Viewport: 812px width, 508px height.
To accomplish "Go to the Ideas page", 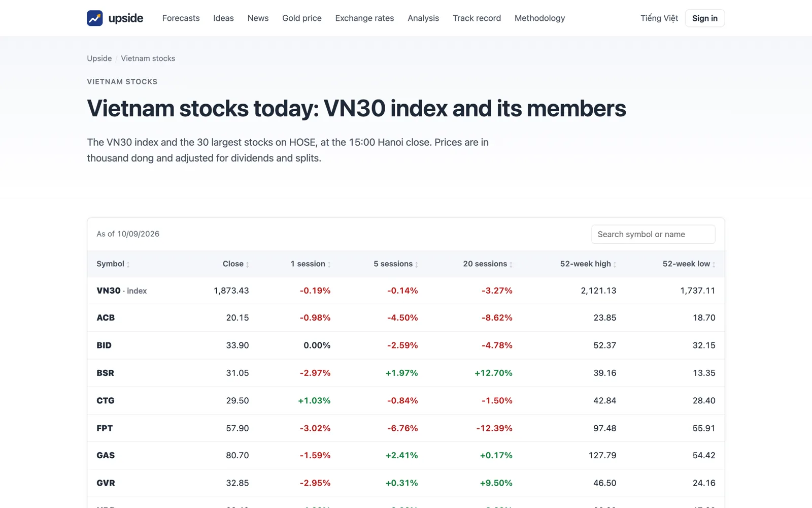I will point(223,18).
